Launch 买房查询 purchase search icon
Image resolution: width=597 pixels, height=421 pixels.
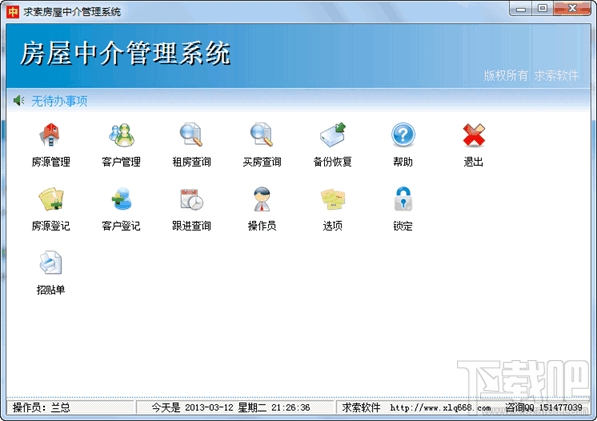pos(262,135)
